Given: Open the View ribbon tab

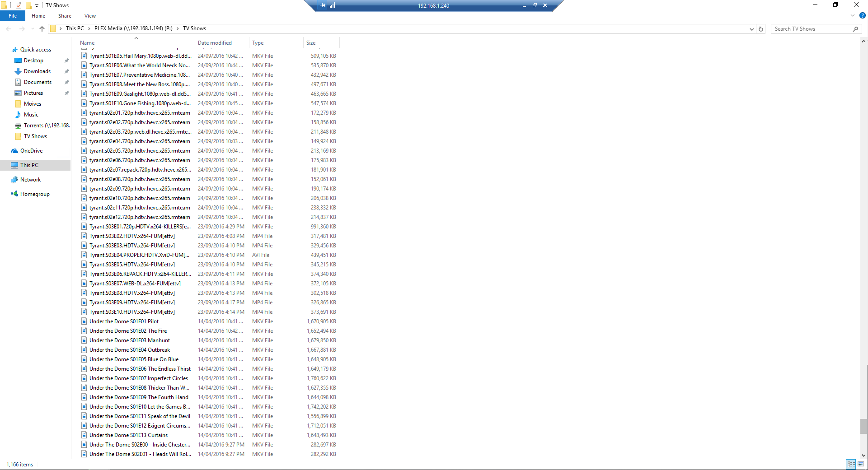Looking at the screenshot, I should click(x=90, y=16).
